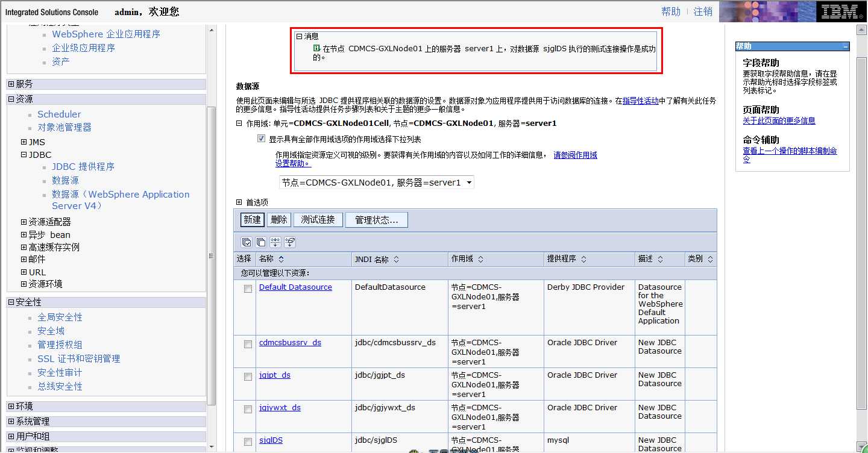Click the 管理状态... button
This screenshot has width=868, height=453.
click(377, 220)
